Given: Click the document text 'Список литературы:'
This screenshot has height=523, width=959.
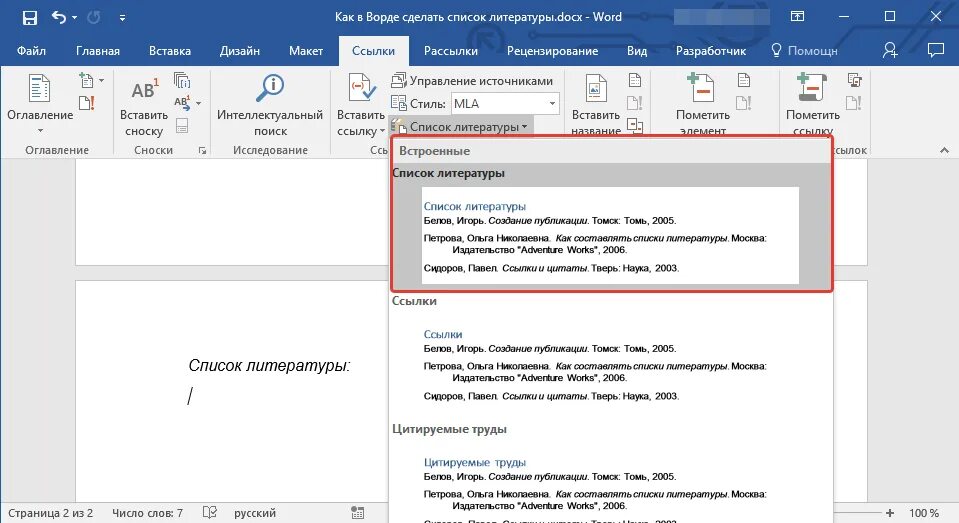Looking at the screenshot, I should point(269,365).
